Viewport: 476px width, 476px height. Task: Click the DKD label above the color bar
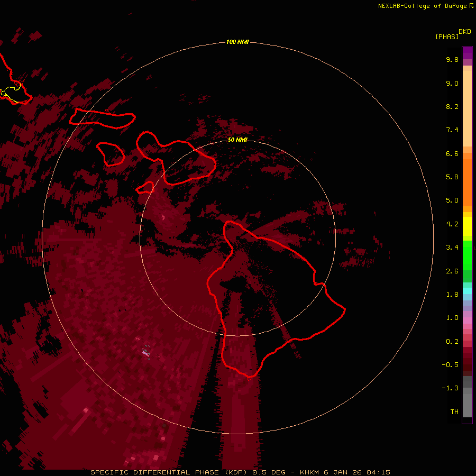point(464,32)
